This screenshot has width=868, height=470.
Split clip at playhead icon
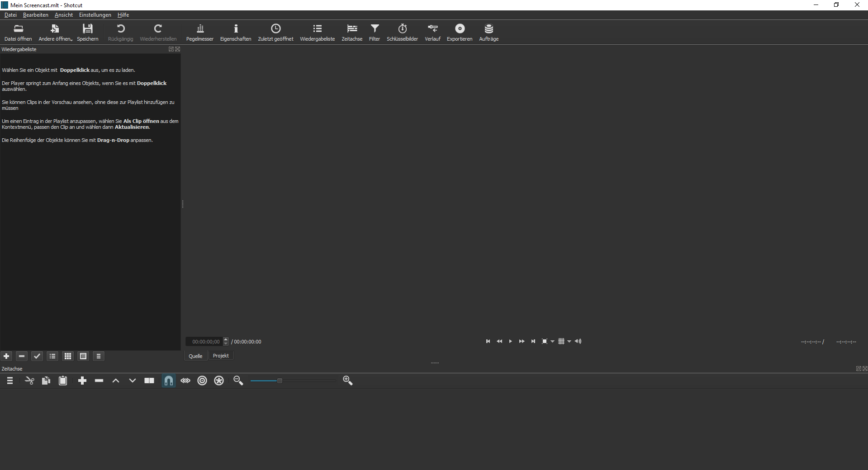pos(149,381)
